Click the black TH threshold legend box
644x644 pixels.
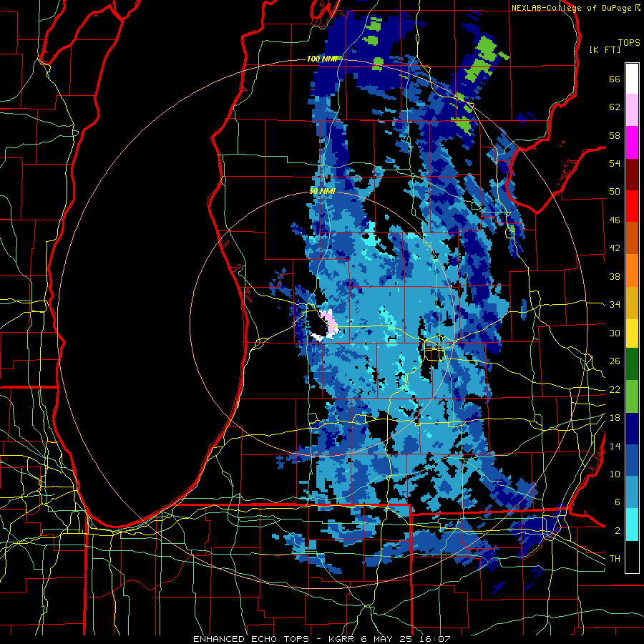pyautogui.click(x=632, y=557)
